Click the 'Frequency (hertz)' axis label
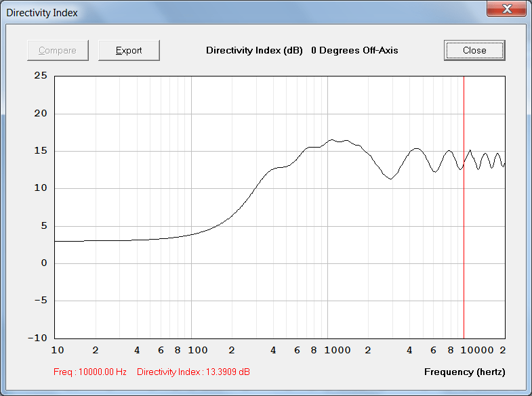Screen dimensions: 532x396 click(x=464, y=372)
